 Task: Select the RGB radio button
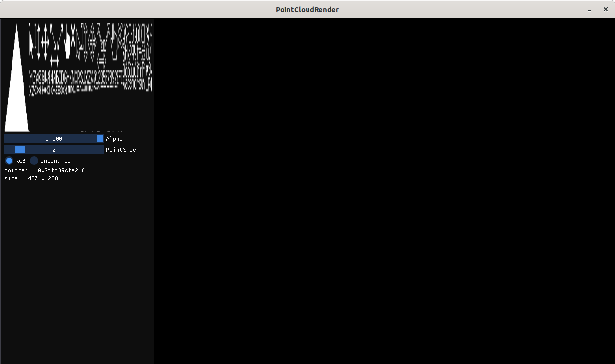coord(9,161)
